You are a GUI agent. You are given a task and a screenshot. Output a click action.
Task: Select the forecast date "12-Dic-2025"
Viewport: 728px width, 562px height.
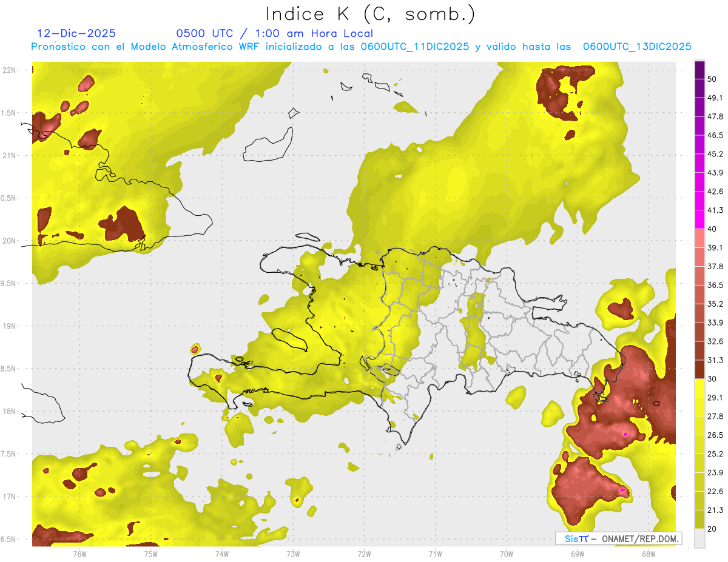point(76,33)
